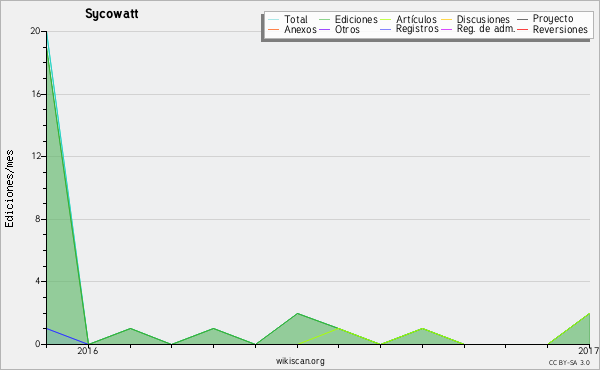
Task: Click the y-axis value 8
Action: (x=38, y=219)
